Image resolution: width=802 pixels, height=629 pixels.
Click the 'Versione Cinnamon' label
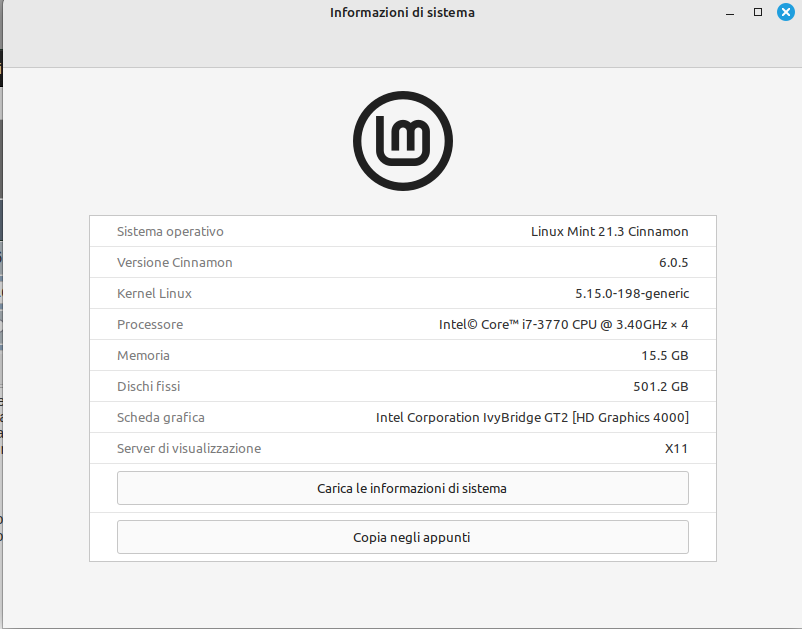[174, 262]
